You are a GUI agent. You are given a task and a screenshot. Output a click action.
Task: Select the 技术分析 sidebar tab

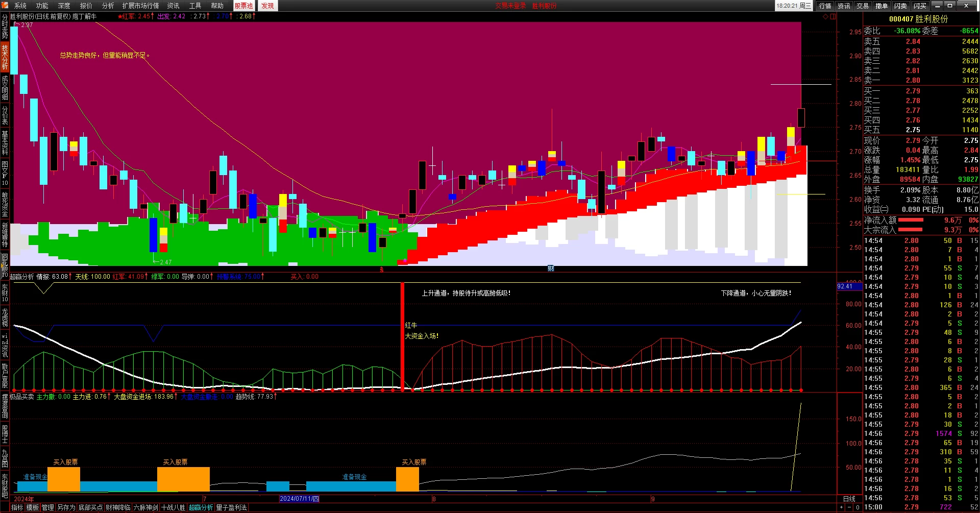5,57
